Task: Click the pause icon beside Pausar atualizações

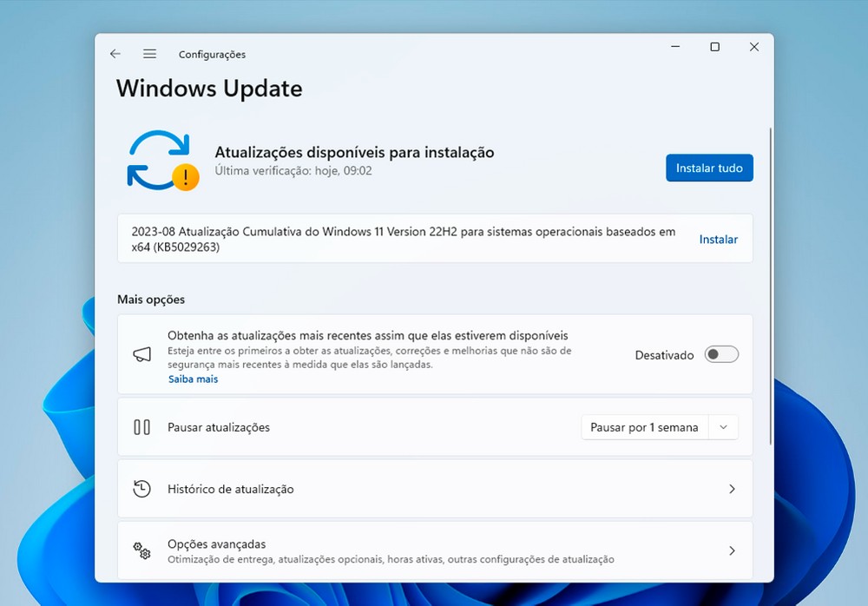Action: [141, 427]
